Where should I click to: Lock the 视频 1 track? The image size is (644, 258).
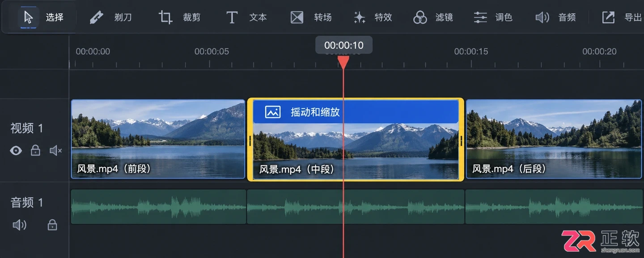point(35,150)
